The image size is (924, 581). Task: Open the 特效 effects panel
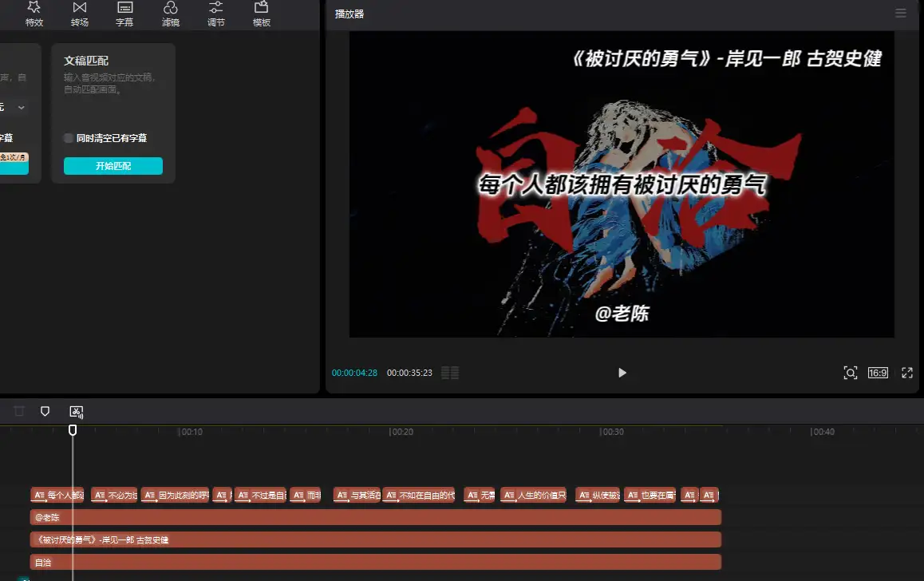click(x=34, y=14)
